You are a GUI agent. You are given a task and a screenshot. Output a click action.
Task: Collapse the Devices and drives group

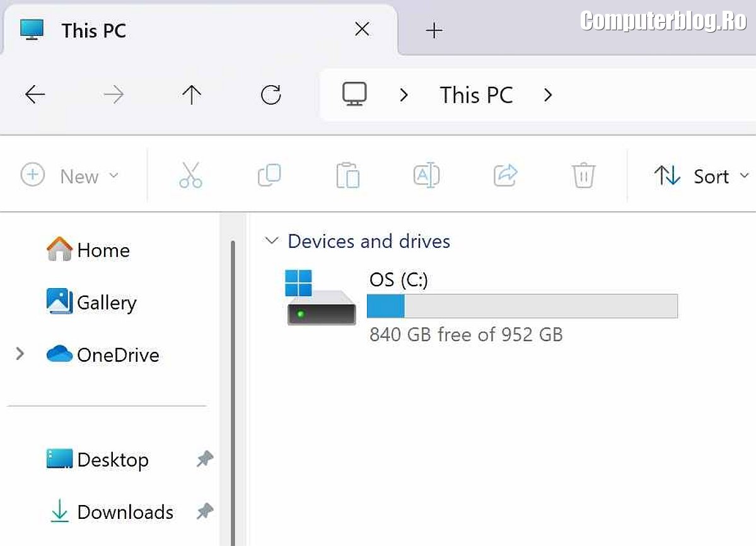click(x=272, y=241)
